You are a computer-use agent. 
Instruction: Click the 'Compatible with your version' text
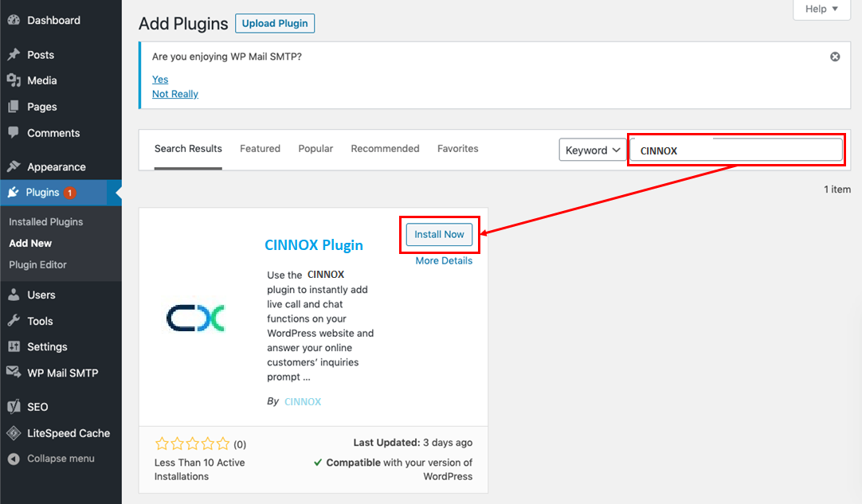tap(394, 470)
